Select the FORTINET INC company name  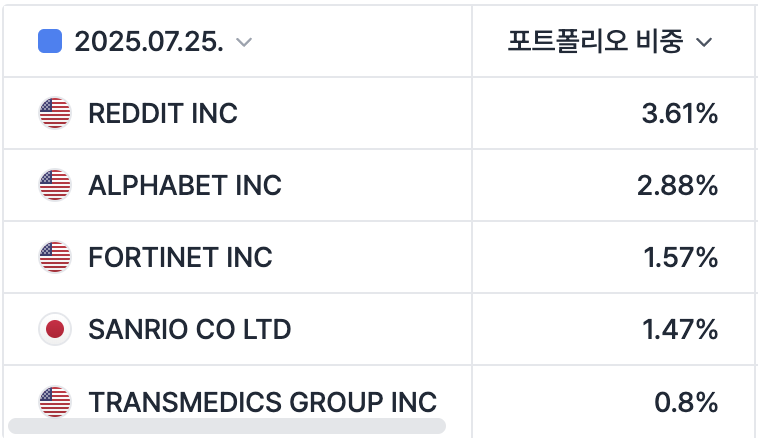click(x=180, y=257)
